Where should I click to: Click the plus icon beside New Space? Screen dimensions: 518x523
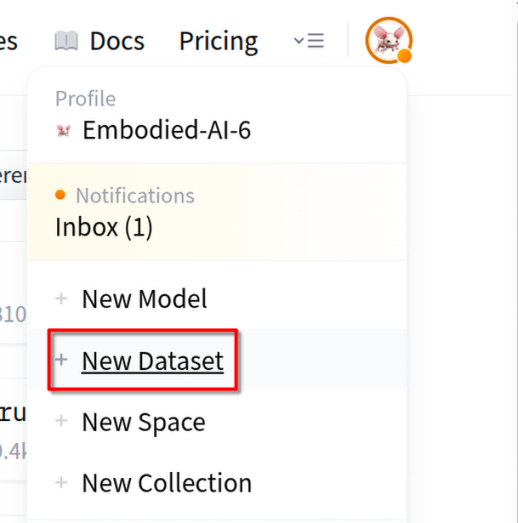point(61,421)
